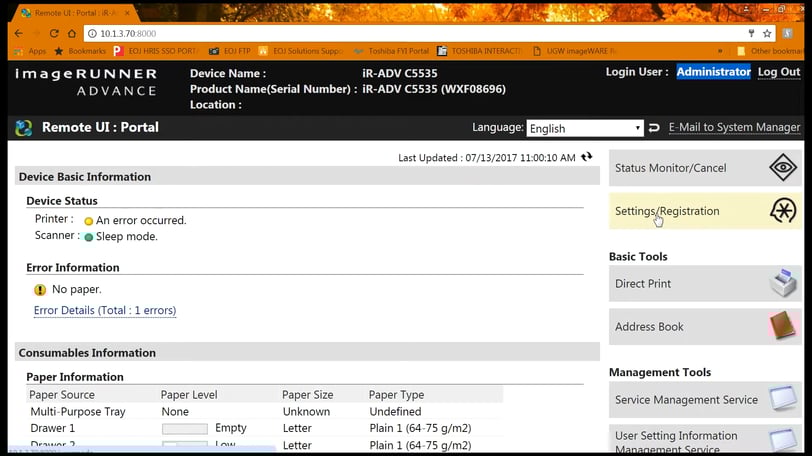
Task: Click Error Details (Total : 1 errors) link
Action: pos(105,310)
